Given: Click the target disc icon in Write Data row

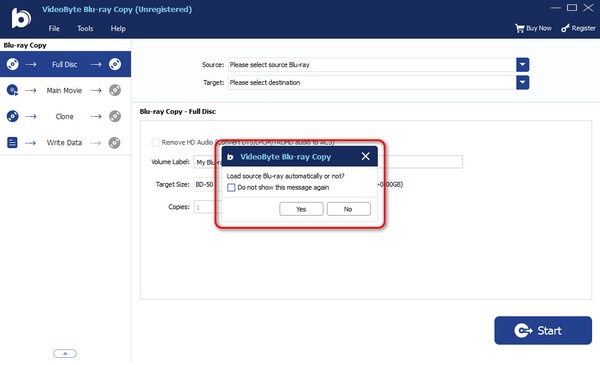Looking at the screenshot, I should coord(114,143).
